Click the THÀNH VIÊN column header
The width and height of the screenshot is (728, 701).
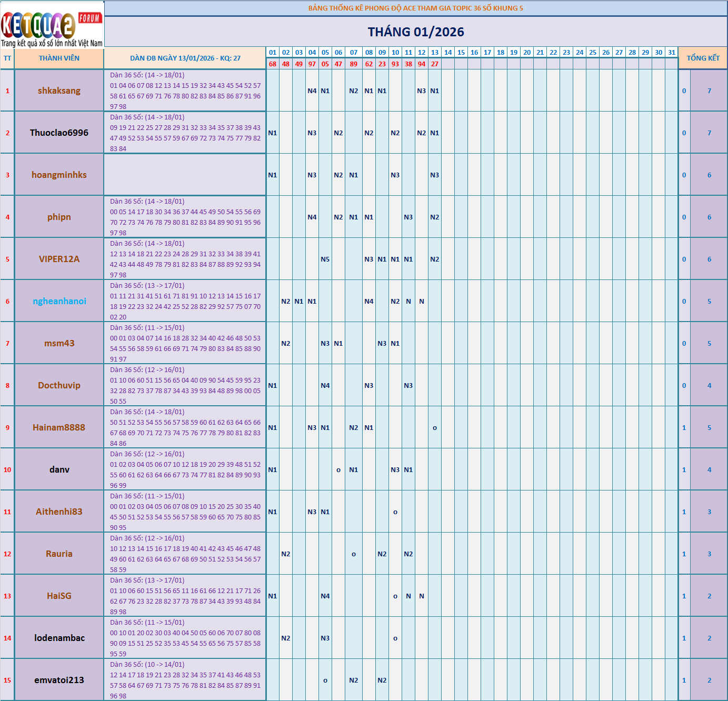tap(59, 58)
